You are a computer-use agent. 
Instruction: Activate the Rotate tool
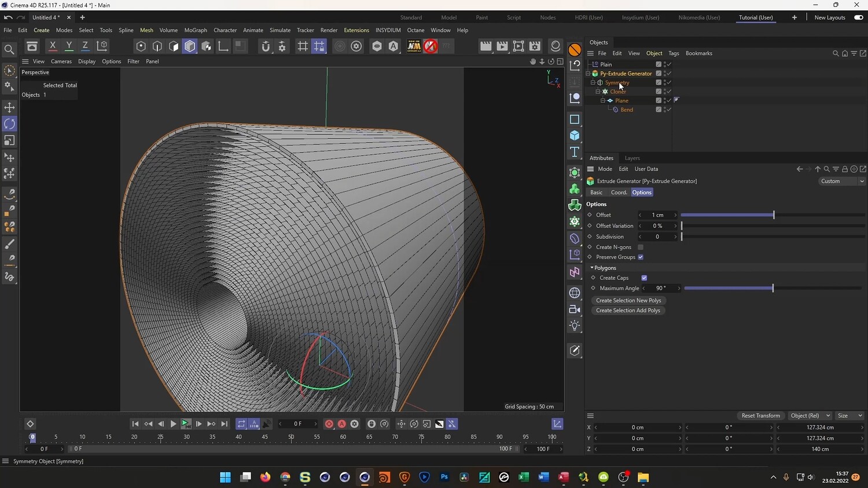click(x=9, y=124)
